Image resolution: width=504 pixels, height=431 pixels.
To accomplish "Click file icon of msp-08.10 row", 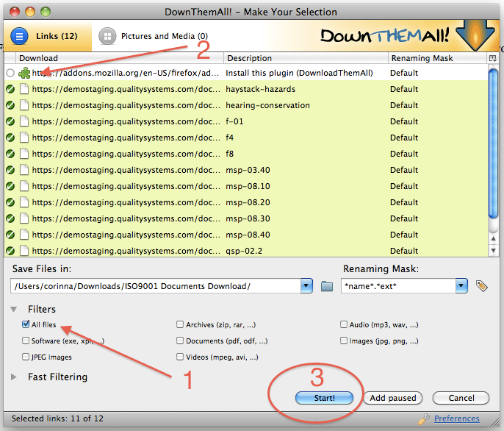I will pos(24,186).
